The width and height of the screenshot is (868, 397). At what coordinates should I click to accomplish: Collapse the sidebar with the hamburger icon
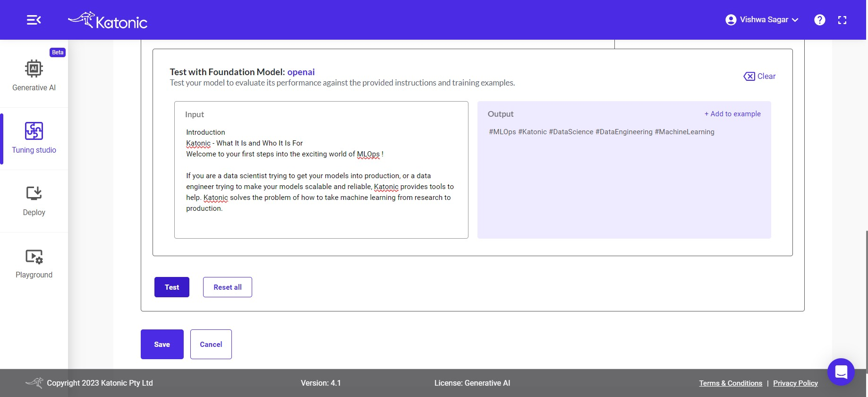[34, 20]
